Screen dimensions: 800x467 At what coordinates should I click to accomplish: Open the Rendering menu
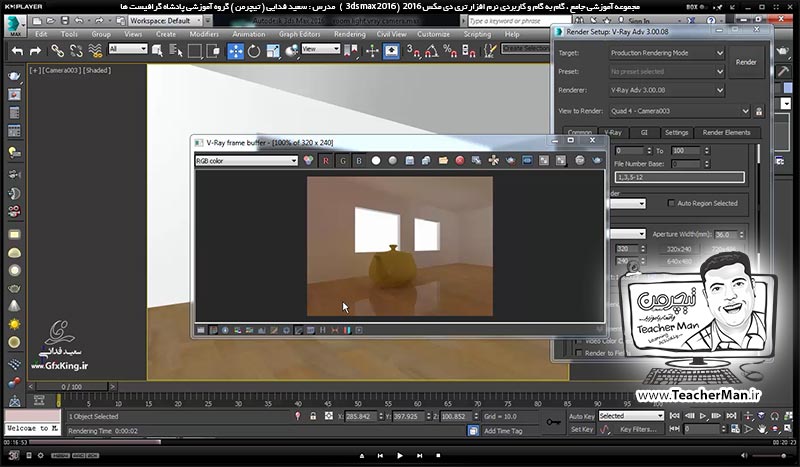tap(349, 34)
